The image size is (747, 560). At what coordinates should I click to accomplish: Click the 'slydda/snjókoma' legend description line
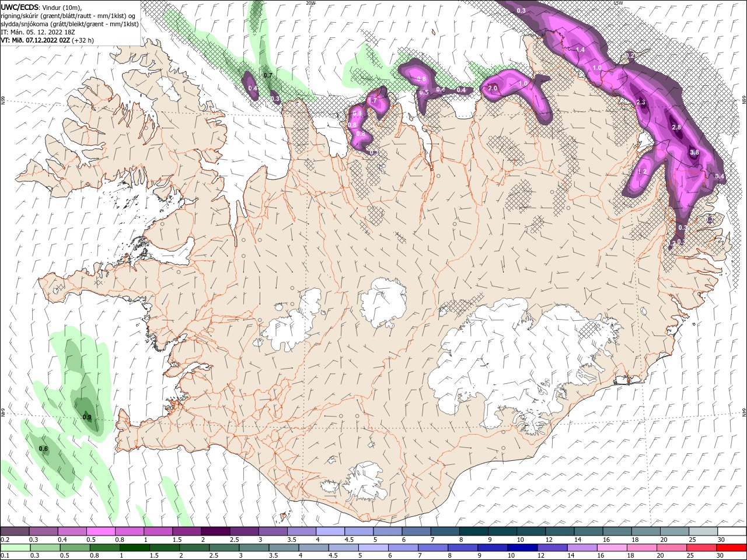click(69, 24)
